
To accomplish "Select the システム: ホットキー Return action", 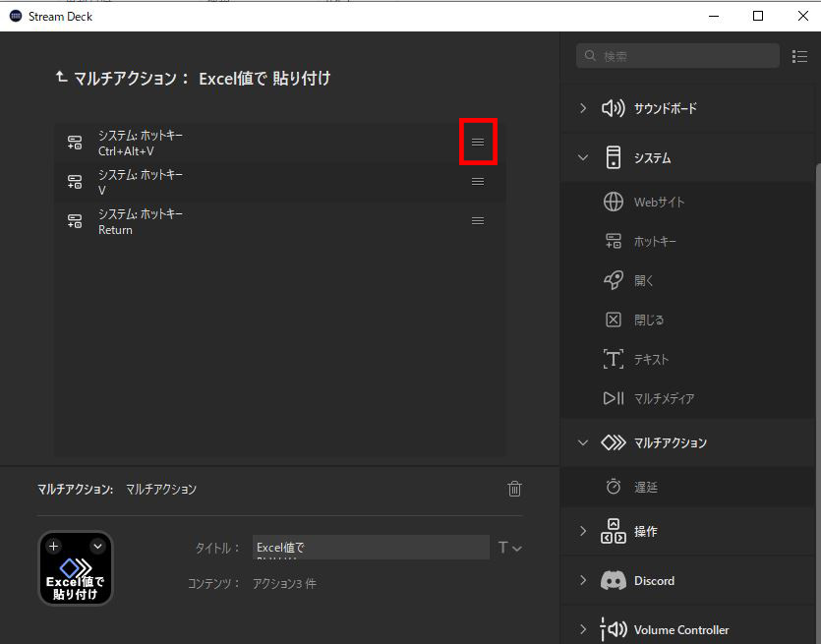I will [279, 221].
